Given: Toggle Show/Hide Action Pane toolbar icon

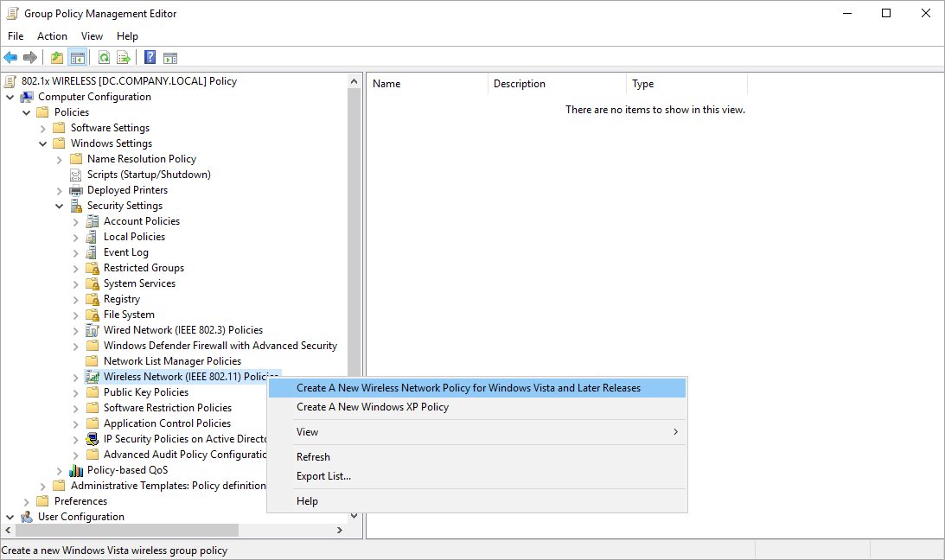Looking at the screenshot, I should tap(170, 58).
